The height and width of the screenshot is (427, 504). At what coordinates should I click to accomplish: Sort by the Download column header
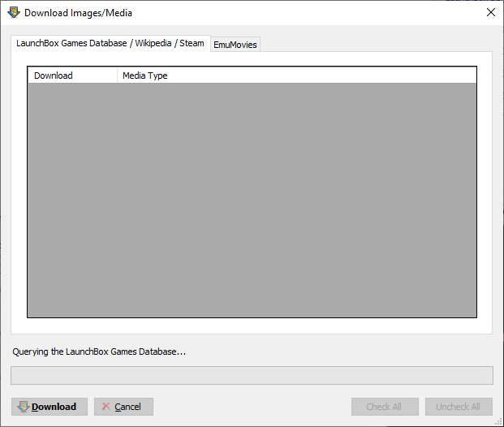pos(73,75)
